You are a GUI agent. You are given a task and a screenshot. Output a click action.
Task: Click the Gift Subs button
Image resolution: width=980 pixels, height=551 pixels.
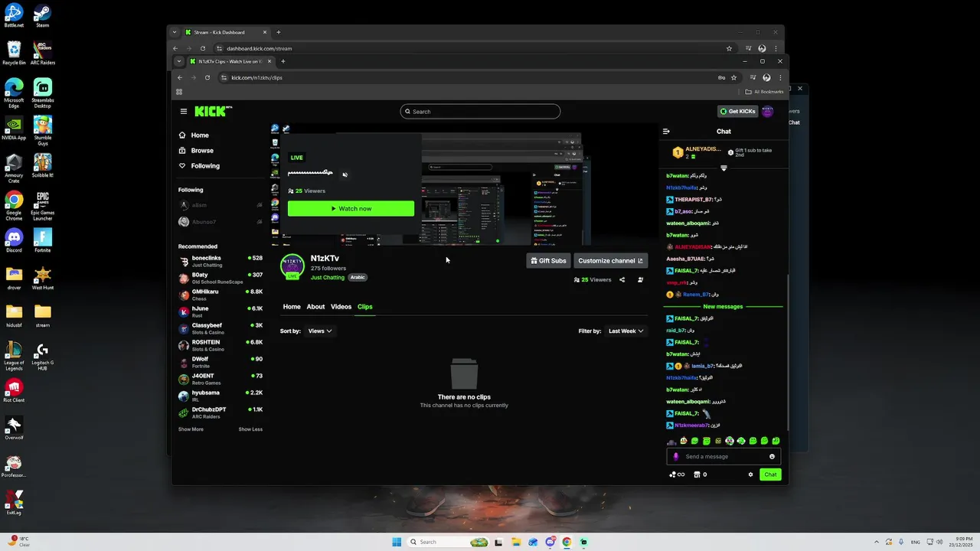[548, 261]
